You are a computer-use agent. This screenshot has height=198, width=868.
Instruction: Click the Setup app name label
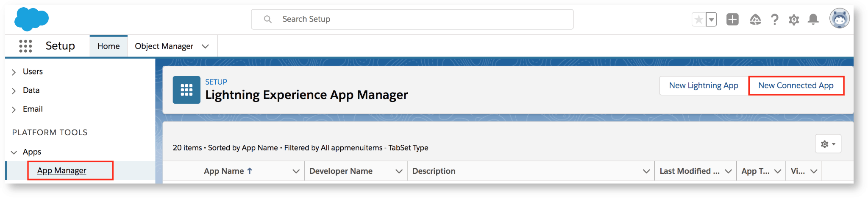tap(60, 45)
